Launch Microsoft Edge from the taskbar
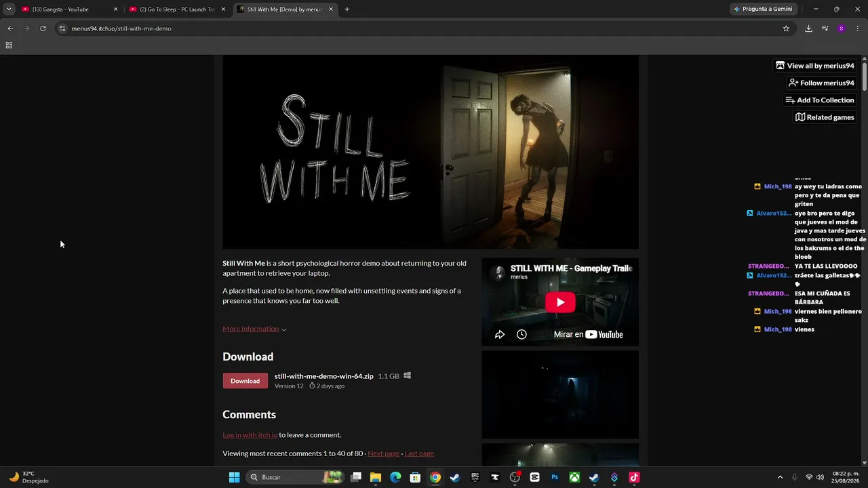 [x=395, y=477]
